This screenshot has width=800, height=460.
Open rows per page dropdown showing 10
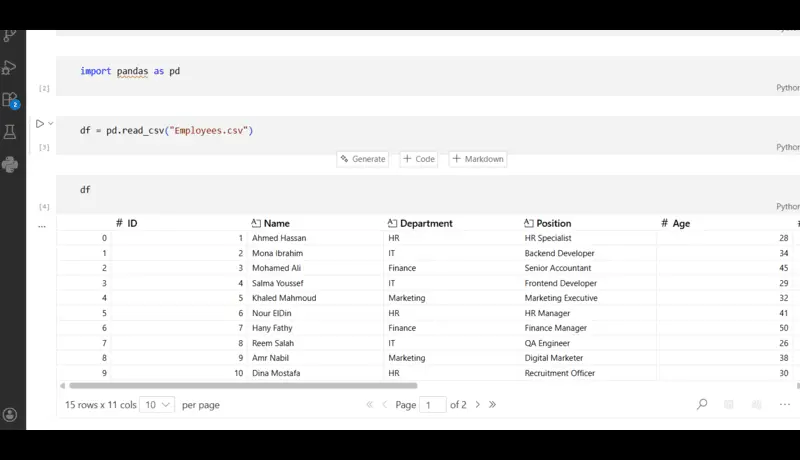click(157, 405)
